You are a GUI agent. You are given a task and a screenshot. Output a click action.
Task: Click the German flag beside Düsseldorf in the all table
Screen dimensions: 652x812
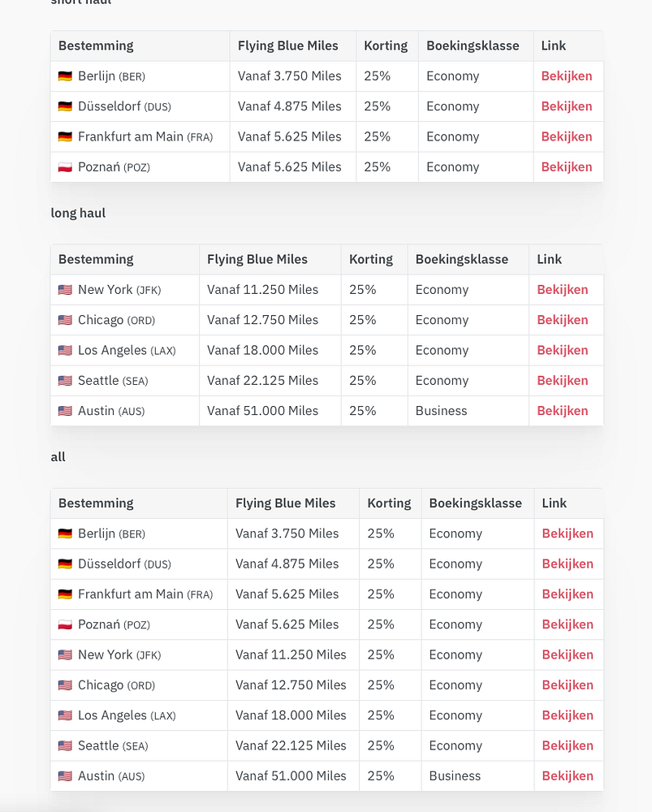pos(65,564)
